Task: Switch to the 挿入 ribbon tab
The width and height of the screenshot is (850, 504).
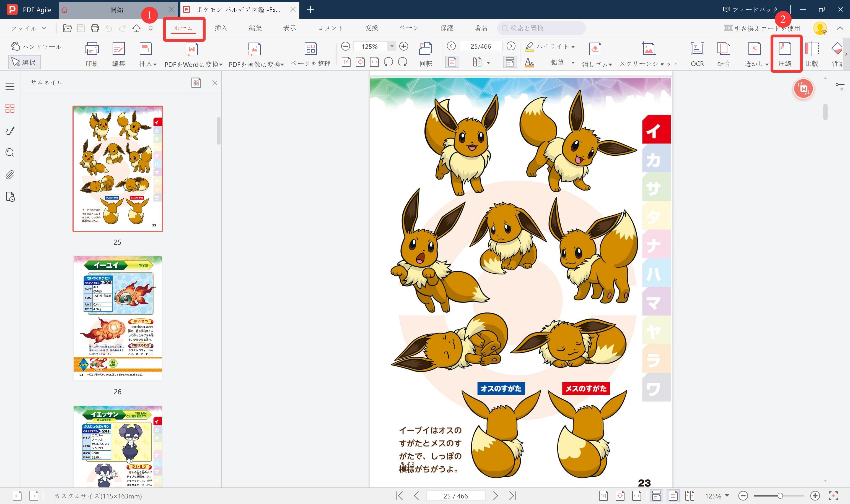Action: click(x=221, y=28)
